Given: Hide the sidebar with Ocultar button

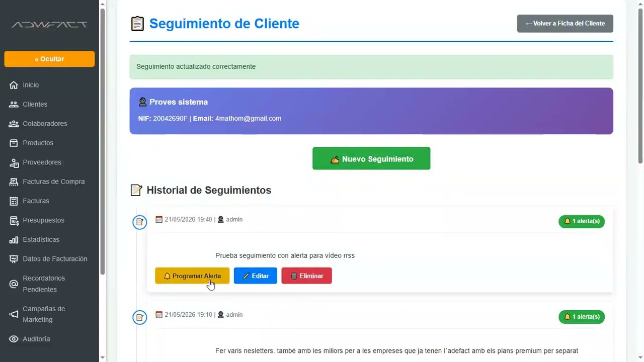Looking at the screenshot, I should click(x=49, y=59).
